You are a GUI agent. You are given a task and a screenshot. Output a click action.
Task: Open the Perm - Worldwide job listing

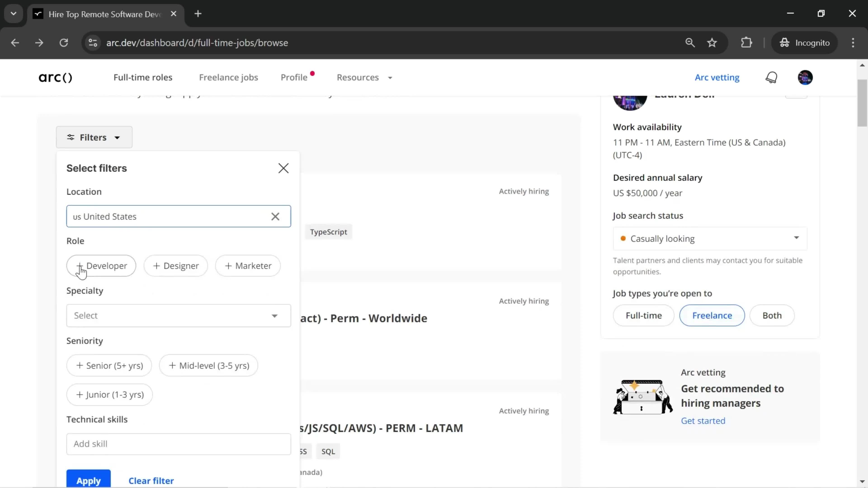[x=363, y=318]
